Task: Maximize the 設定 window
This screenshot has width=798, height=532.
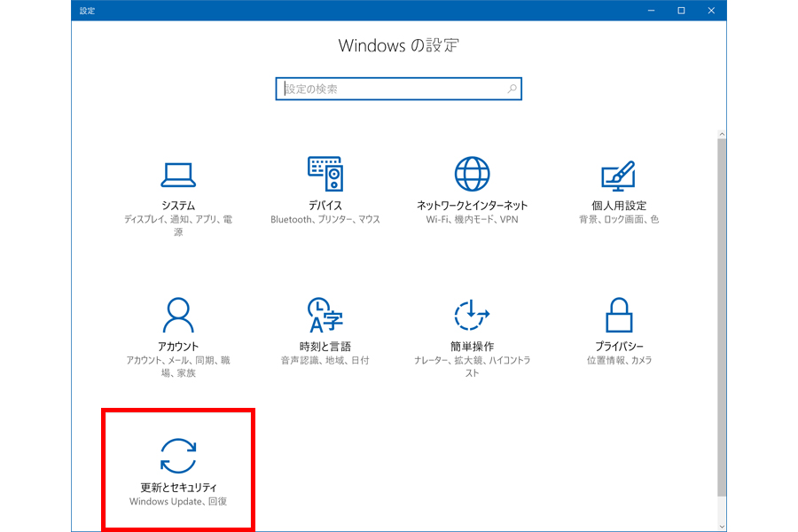Action: pos(681,11)
